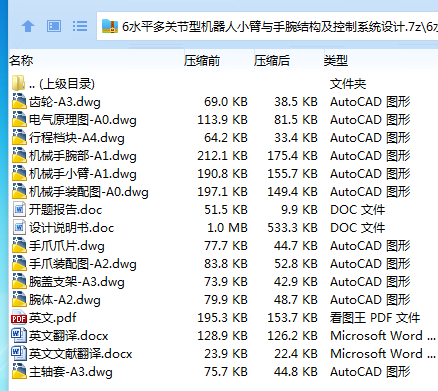Open the 上级目录 parent folder icon
Viewport: 438px width, 391px height.
pos(18,83)
